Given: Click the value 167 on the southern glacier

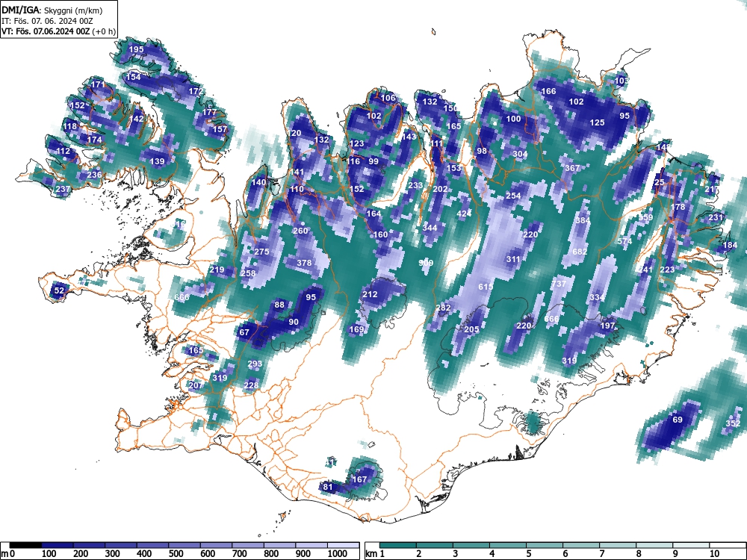Looking at the screenshot, I should tap(359, 479).
